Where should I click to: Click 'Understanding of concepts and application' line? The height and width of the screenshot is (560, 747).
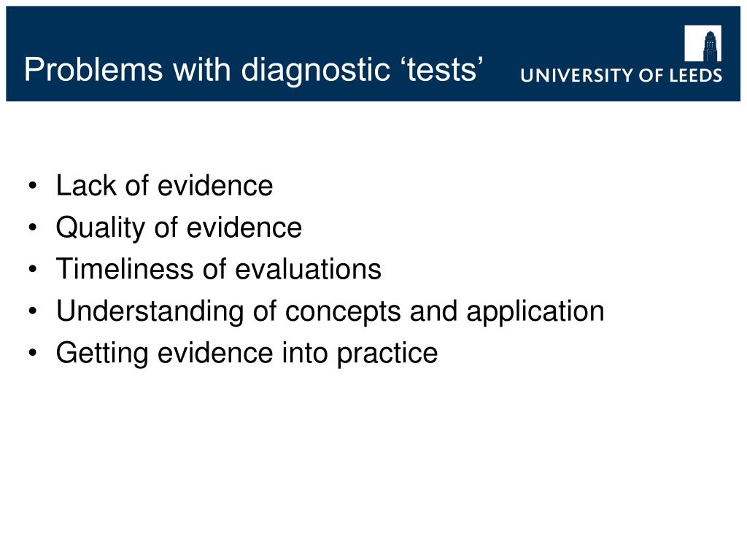click(330, 312)
